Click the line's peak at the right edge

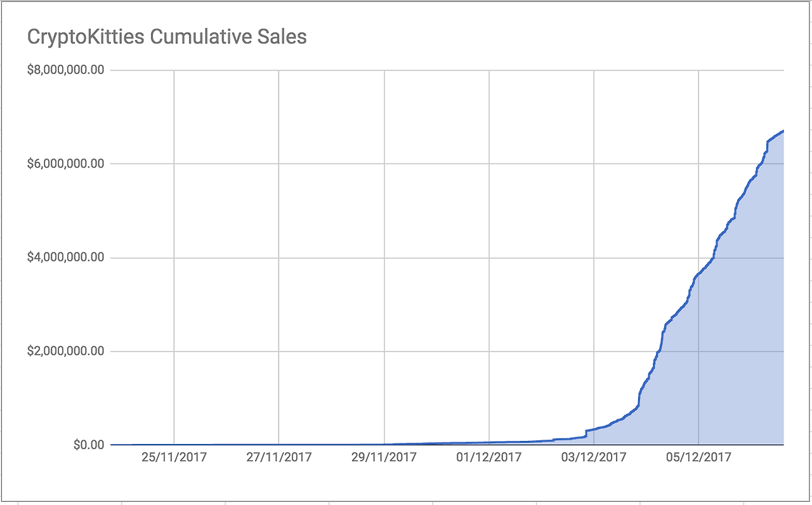pyautogui.click(x=783, y=131)
